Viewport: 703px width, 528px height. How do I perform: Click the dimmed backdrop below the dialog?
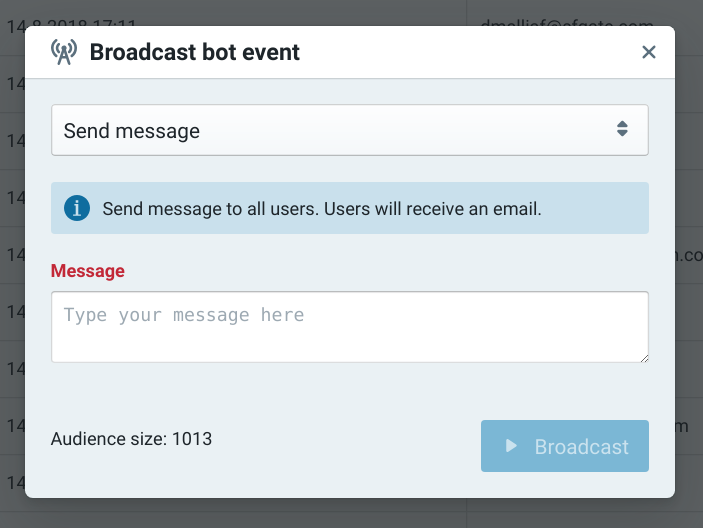pos(350,513)
